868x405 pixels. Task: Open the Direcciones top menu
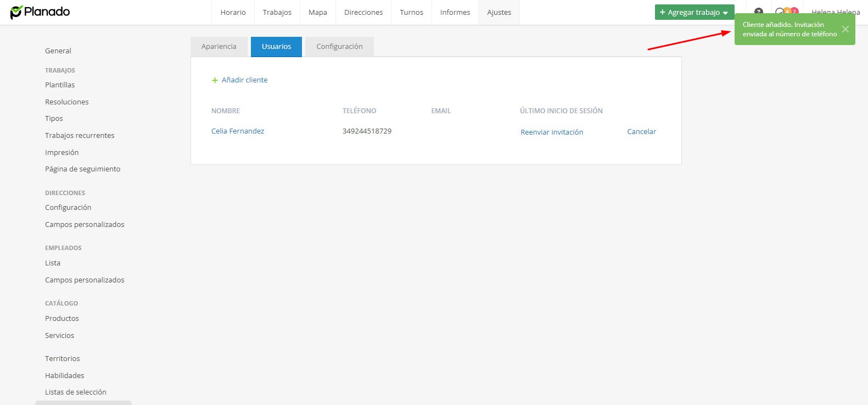pyautogui.click(x=363, y=12)
